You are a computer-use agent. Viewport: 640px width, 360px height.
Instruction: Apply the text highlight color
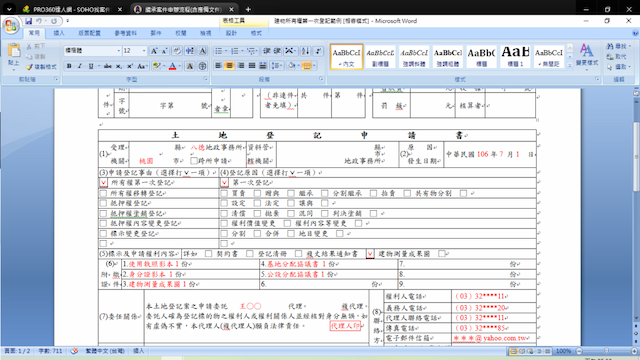tap(156, 66)
